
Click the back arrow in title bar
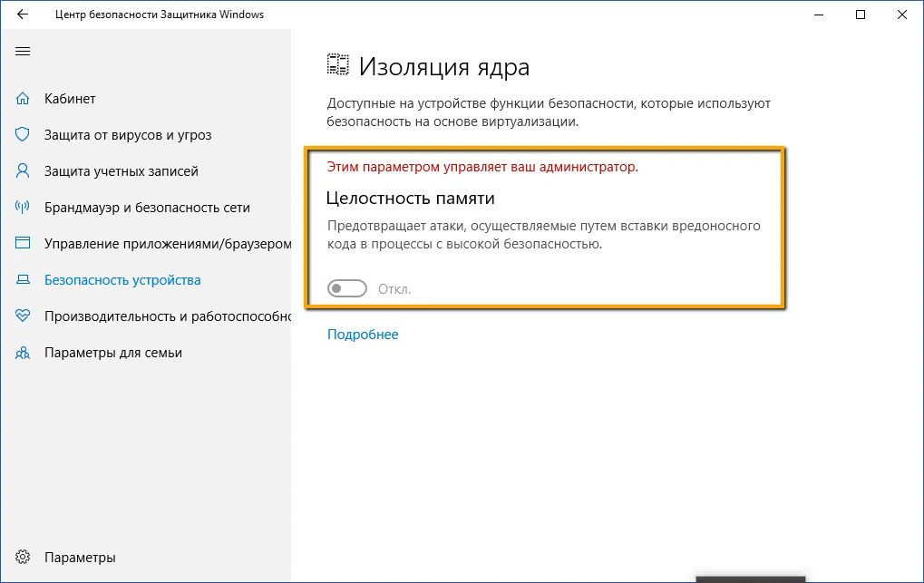[x=23, y=15]
